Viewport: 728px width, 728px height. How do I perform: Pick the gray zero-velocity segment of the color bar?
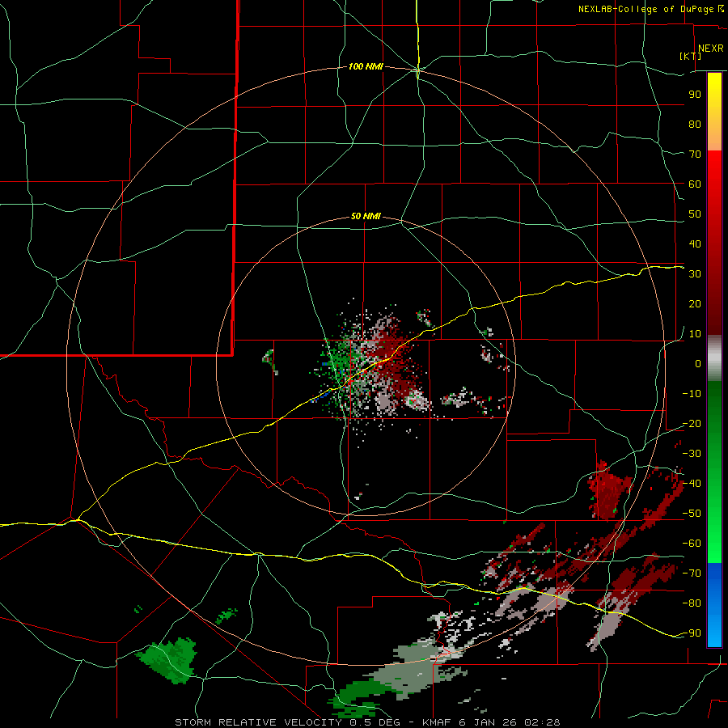pos(714,358)
